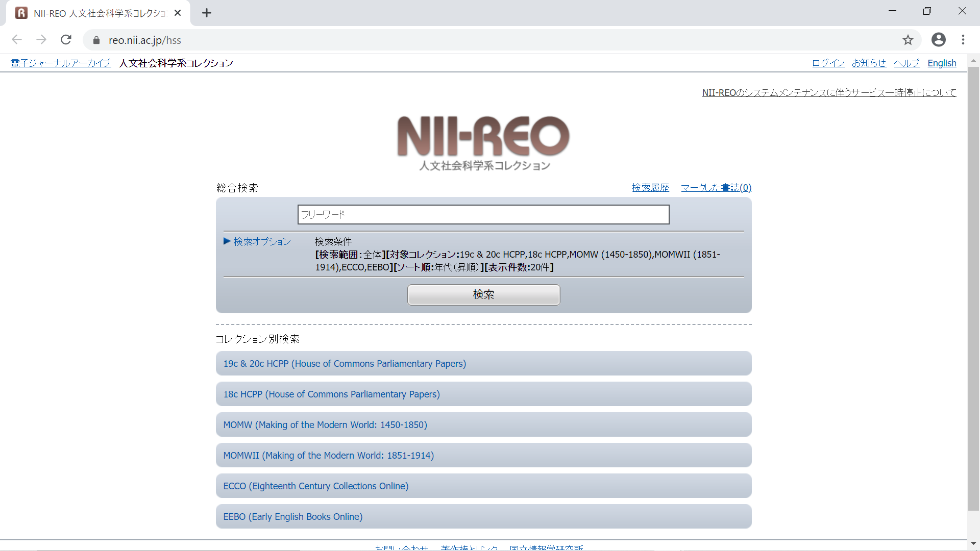Image resolution: width=980 pixels, height=551 pixels.
Task: Click the NII-REO logo image
Action: tap(483, 143)
